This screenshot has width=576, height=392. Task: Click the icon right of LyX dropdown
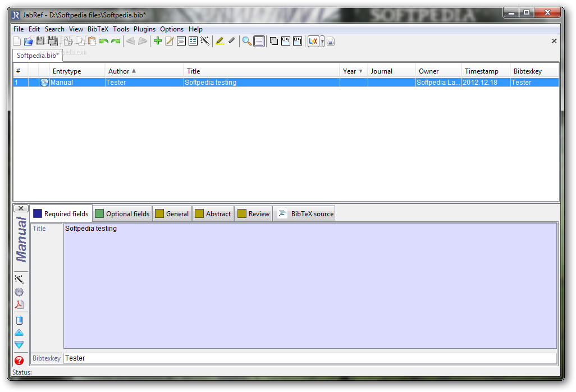331,41
